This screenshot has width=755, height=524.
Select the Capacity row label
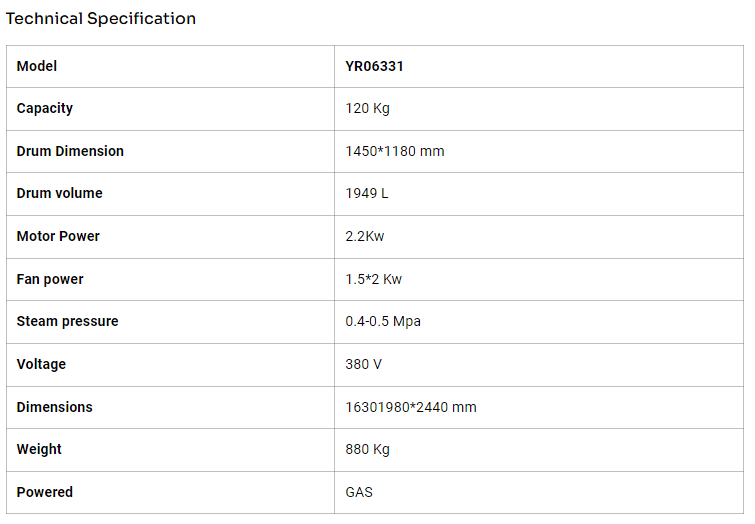point(45,108)
